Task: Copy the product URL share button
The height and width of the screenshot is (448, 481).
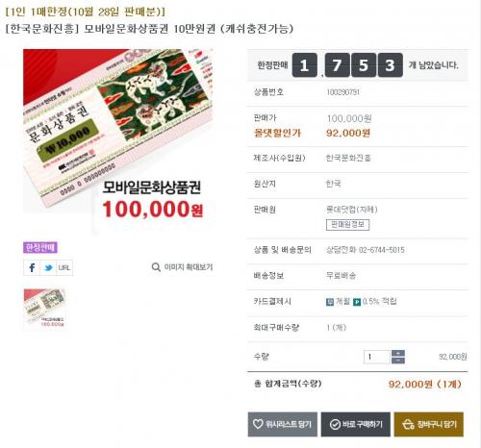Action: point(64,267)
